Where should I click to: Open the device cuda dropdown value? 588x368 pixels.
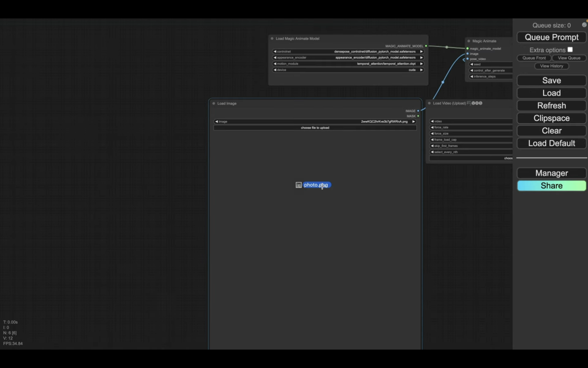coord(412,70)
